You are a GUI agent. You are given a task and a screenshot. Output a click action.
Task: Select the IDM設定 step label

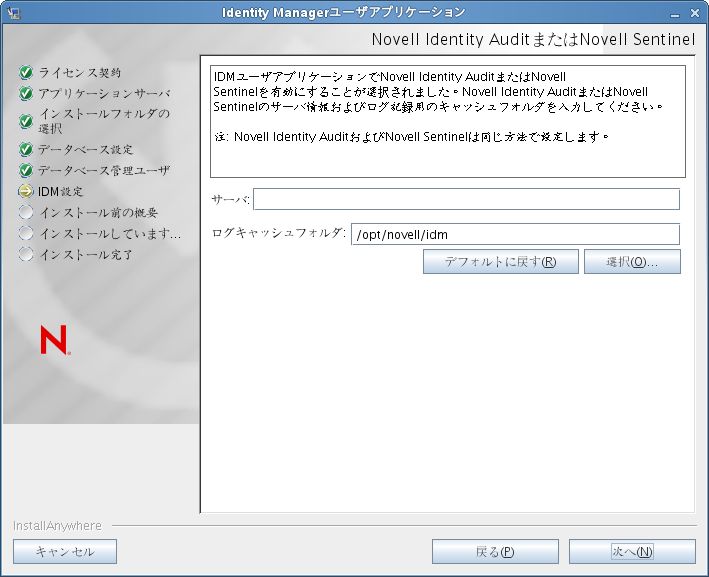tap(61, 192)
